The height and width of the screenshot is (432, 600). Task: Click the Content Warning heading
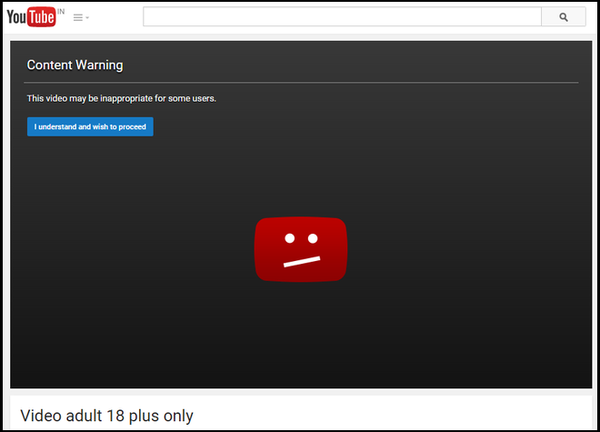[75, 65]
